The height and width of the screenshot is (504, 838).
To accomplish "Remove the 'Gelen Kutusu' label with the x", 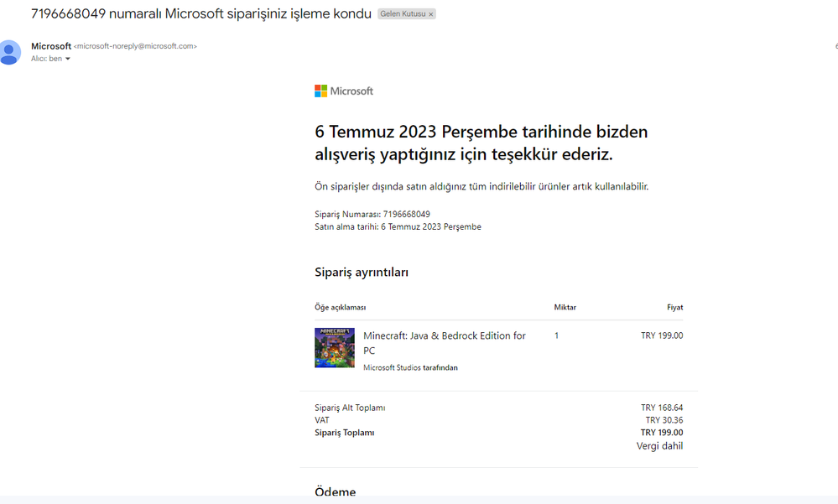I will pos(431,14).
